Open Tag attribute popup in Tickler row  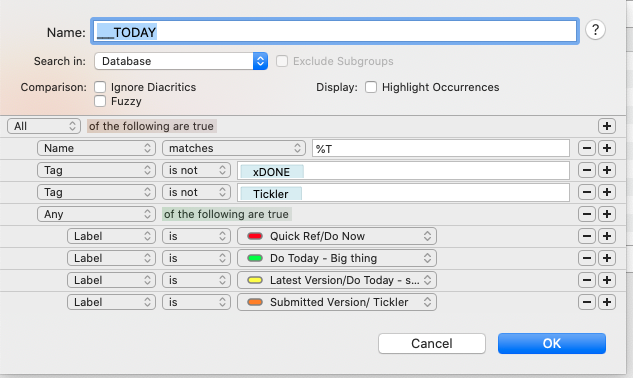pos(96,192)
